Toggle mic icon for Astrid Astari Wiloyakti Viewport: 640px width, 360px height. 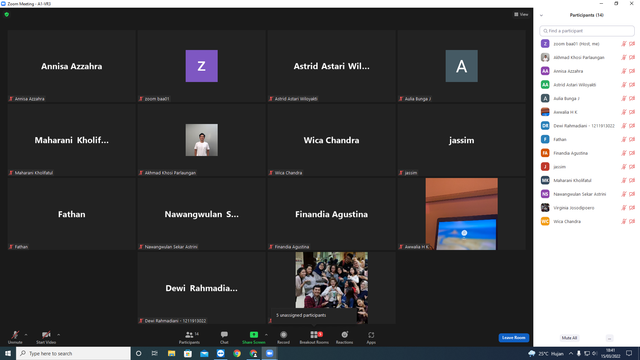click(624, 85)
